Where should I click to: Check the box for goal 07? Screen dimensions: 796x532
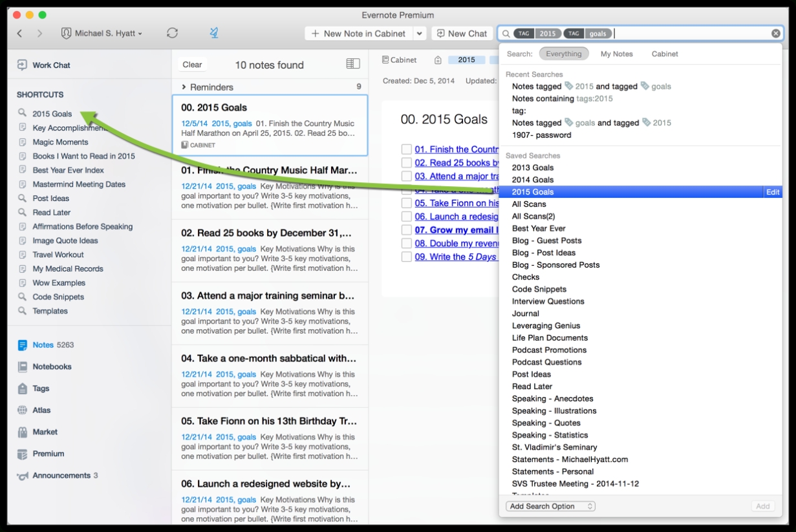[x=406, y=230]
